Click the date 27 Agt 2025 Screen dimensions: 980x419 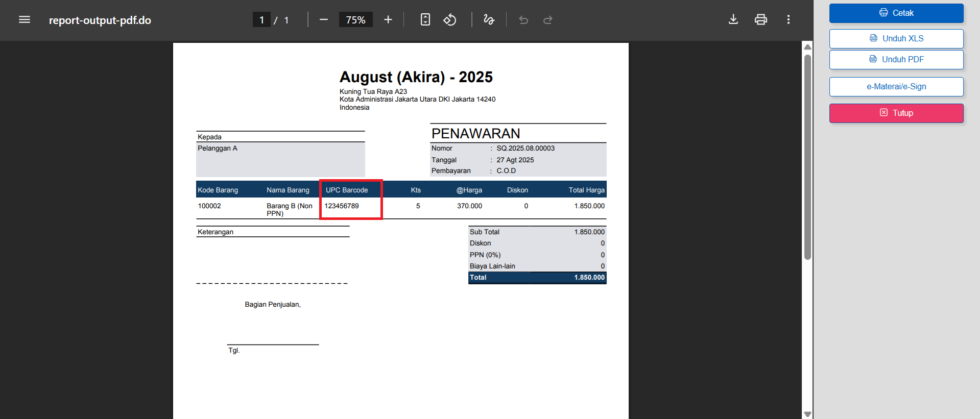tap(515, 160)
